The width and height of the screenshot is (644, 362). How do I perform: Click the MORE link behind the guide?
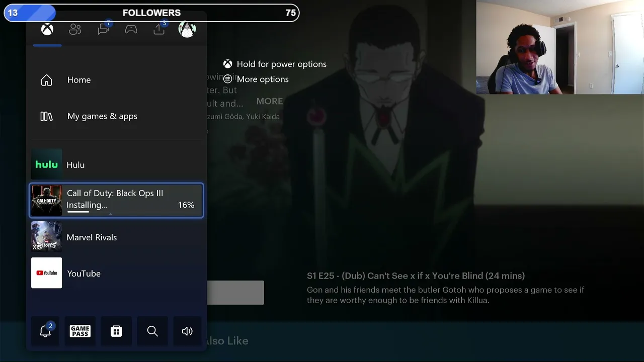click(x=270, y=101)
